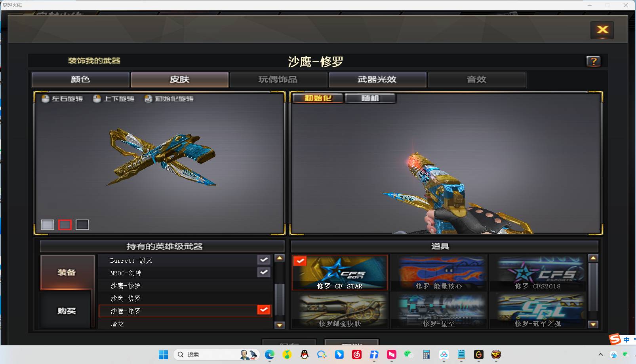
Task: Click the first-person pistol preview pane
Action: [x=446, y=163]
